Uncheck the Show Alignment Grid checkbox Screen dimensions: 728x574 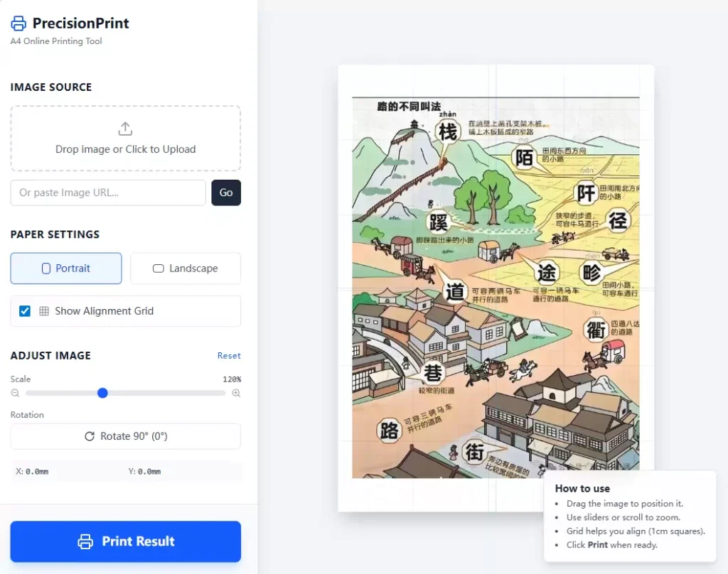(25, 311)
